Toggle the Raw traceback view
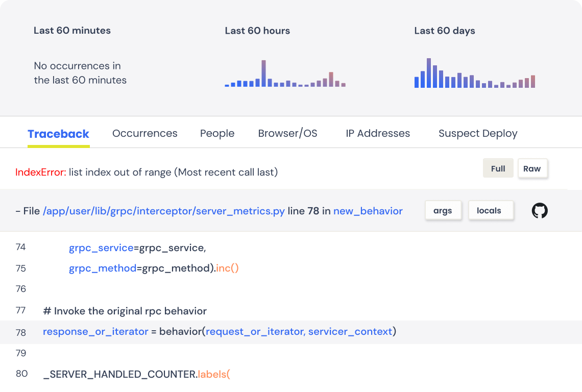The height and width of the screenshot is (392, 582). tap(532, 168)
